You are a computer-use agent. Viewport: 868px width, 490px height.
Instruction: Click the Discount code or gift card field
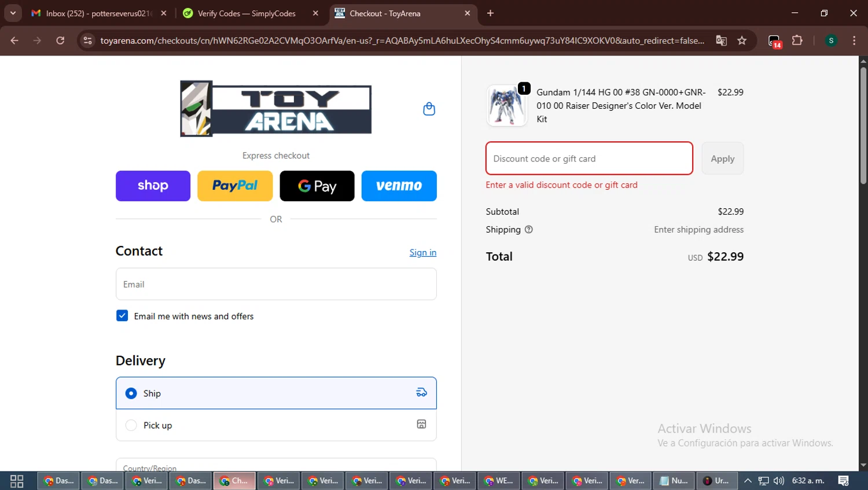(x=589, y=159)
